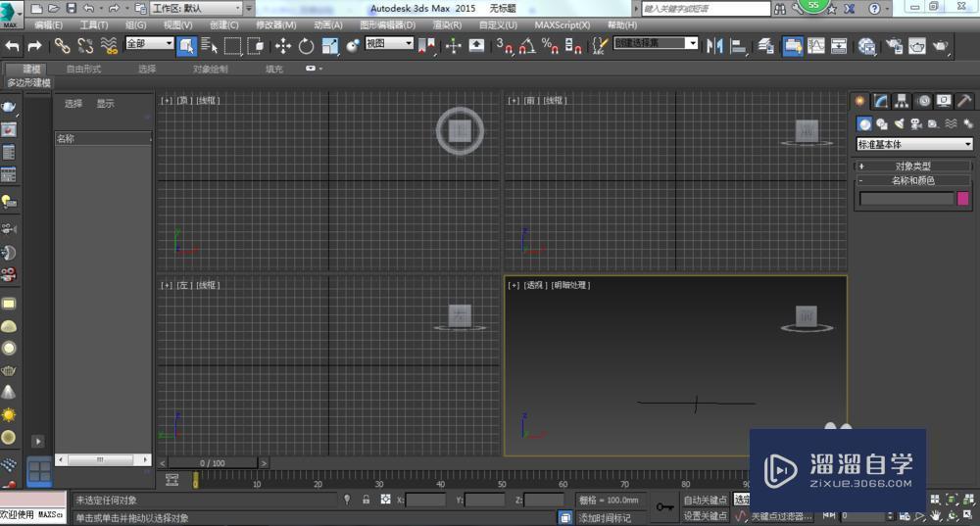
Task: Click the Select and Place tool
Action: click(353, 46)
